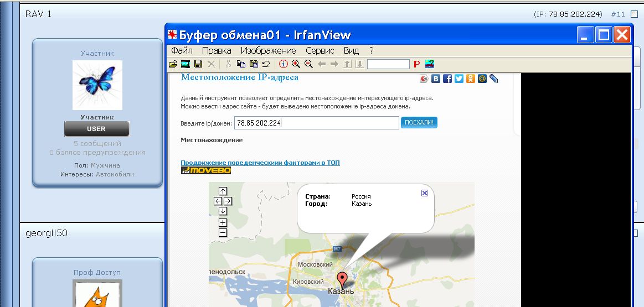
Task: Click the first page up-arrow icon
Action: (x=347, y=64)
